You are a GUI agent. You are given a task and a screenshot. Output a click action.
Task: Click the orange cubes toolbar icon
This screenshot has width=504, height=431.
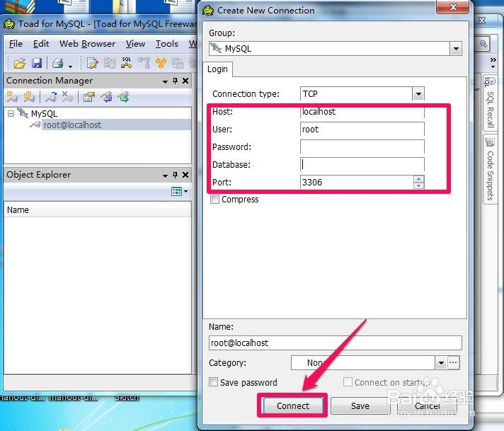(161, 63)
